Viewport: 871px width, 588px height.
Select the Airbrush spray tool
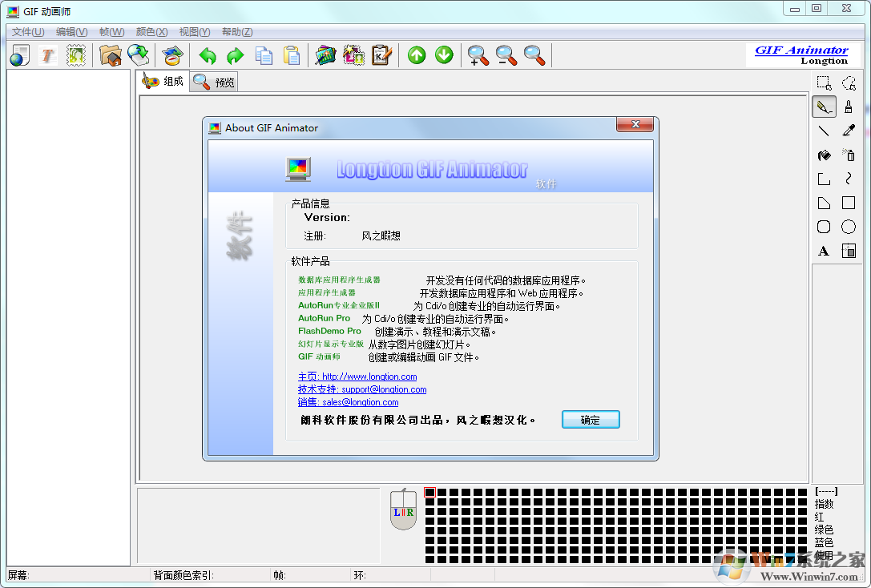coord(849,155)
